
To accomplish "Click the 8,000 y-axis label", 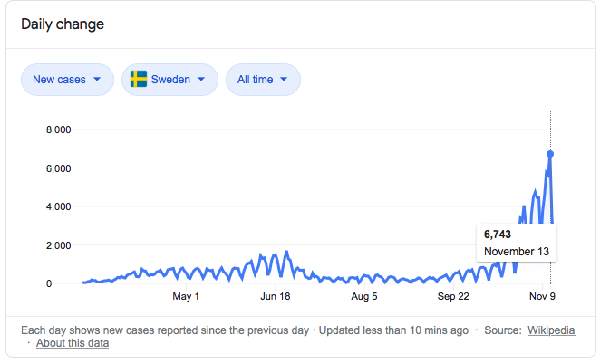I will (x=58, y=129).
